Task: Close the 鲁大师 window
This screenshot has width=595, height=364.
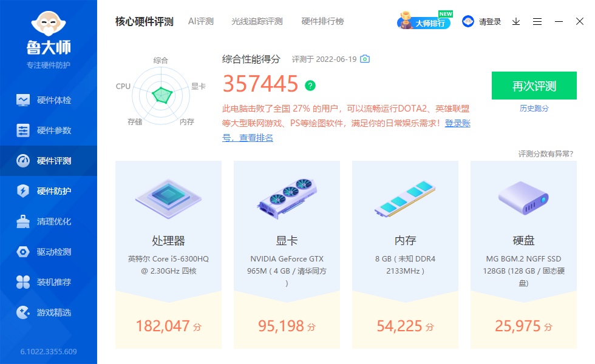Action: tap(579, 21)
